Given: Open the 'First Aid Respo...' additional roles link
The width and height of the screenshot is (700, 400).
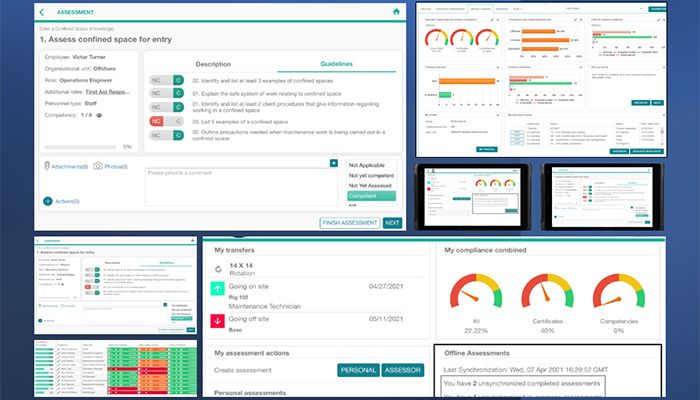Looking at the screenshot, I should [108, 92].
